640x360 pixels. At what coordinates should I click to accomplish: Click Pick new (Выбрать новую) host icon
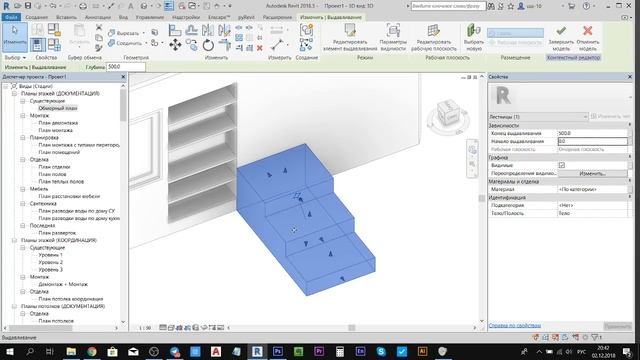(x=473, y=37)
